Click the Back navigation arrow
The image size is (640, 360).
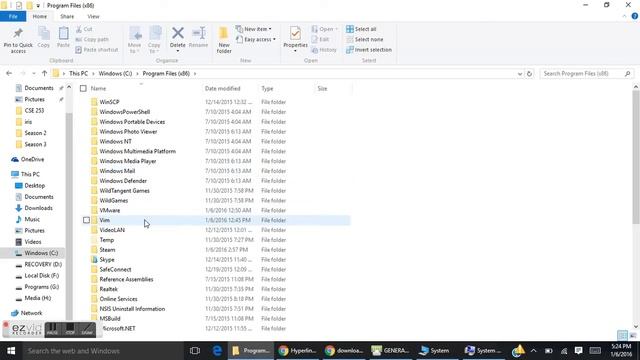coord(9,73)
